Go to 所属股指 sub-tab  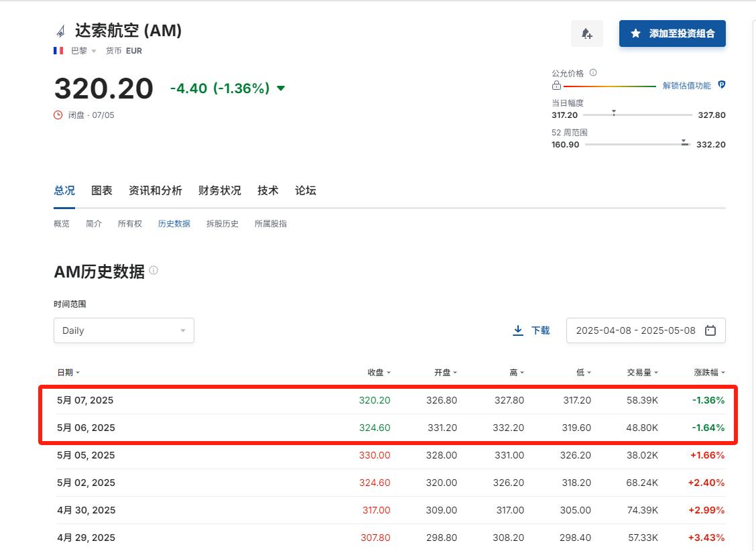(271, 224)
